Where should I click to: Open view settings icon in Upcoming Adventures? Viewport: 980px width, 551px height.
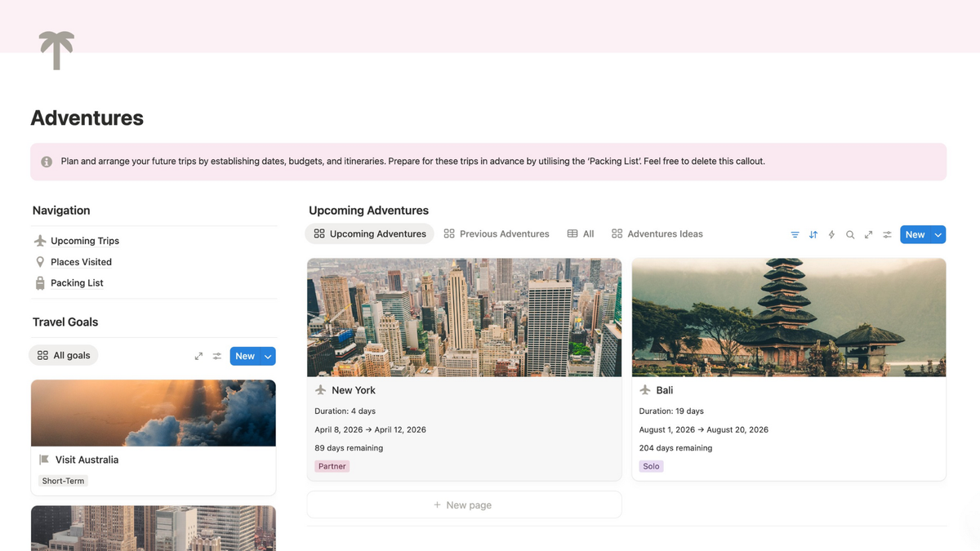point(887,235)
